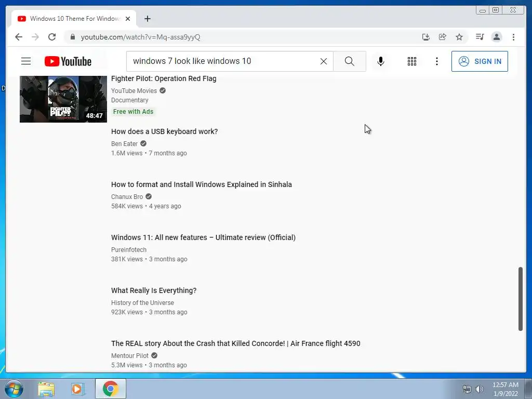Open the Ben Eater channel name

pos(124,143)
